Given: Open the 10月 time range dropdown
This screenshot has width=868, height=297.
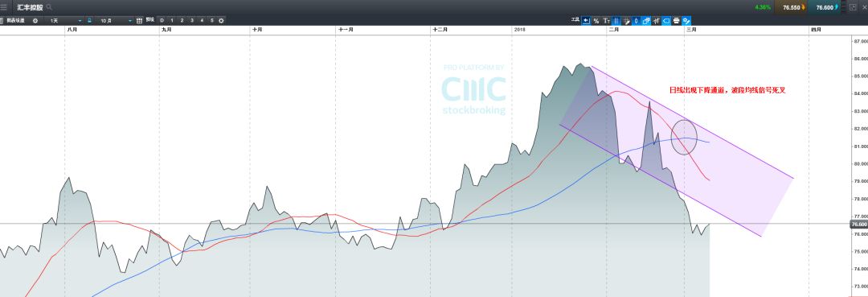Looking at the screenshot, I should point(115,20).
